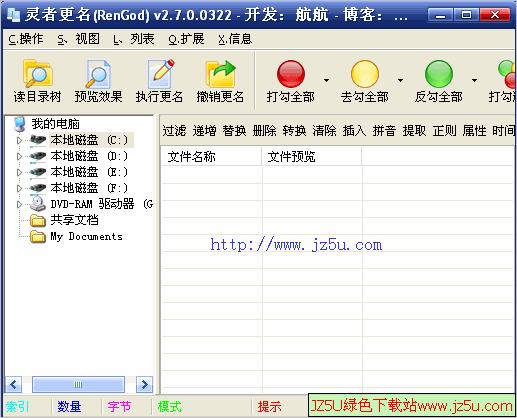This screenshot has width=517, height=418.
Task: Expand the 本地磁盘 (E:) tree node
Action: click(19, 172)
